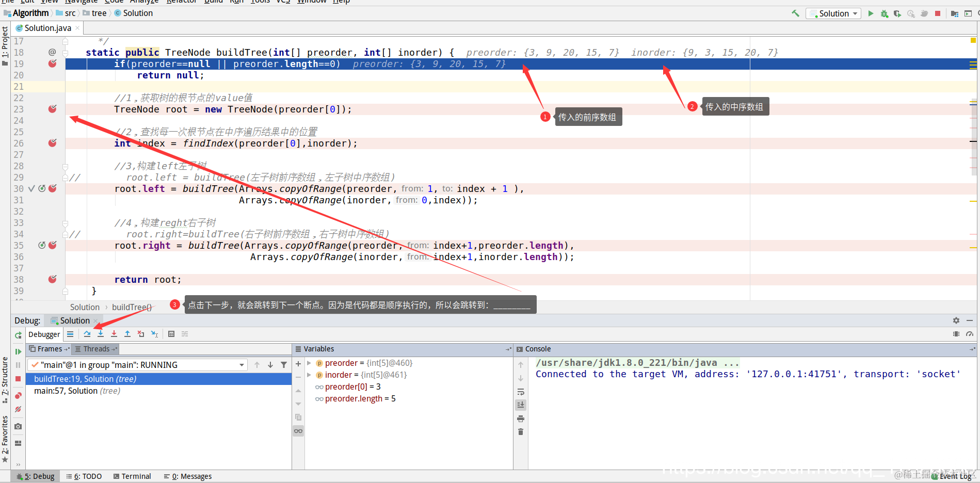Viewport: 980px width, 483px height.
Task: Toggle the breakpoint on line 35
Action: pyautogui.click(x=53, y=245)
